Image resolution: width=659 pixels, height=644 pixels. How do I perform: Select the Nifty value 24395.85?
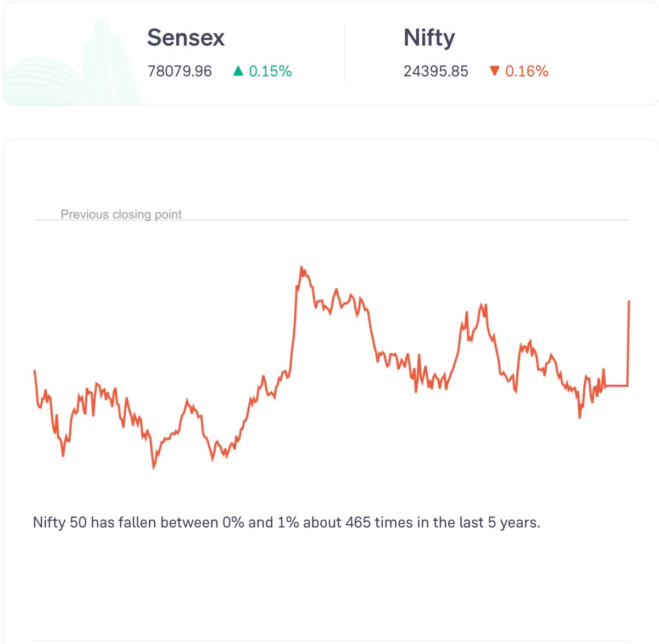pyautogui.click(x=436, y=71)
